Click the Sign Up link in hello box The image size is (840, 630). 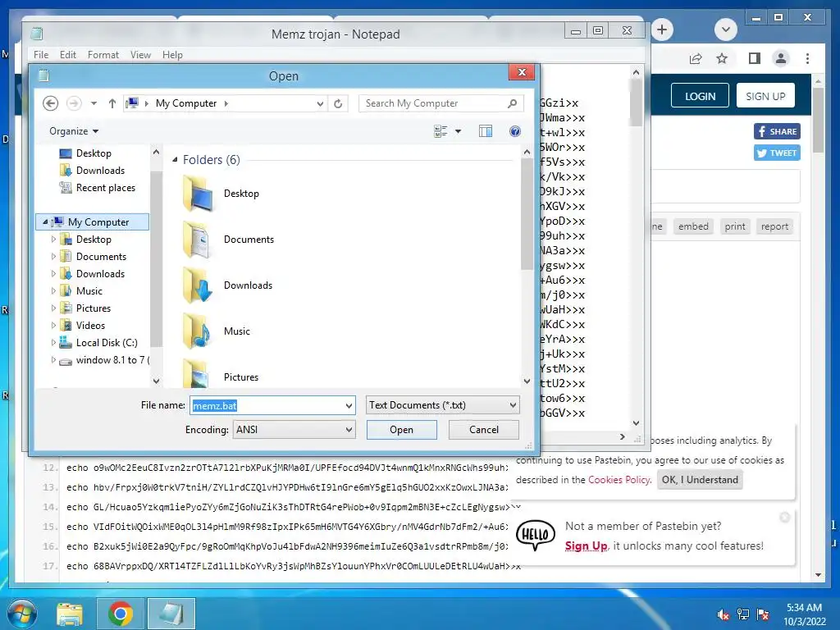(x=586, y=546)
